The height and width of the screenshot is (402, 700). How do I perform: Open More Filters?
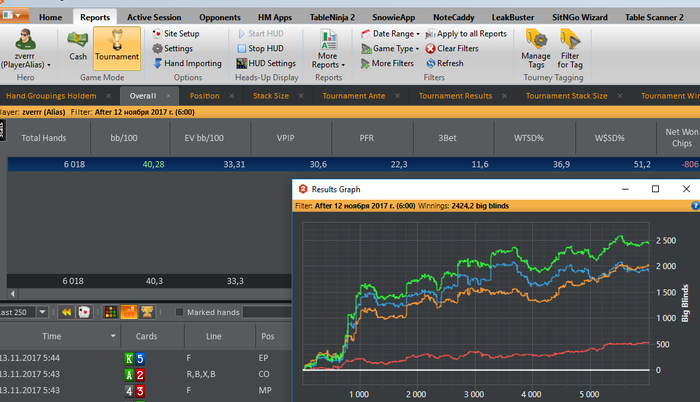point(388,63)
